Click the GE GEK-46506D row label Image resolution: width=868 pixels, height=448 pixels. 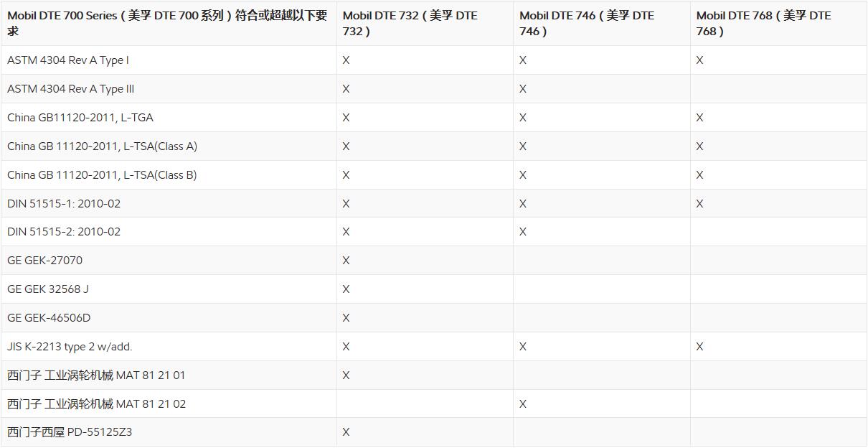49,318
